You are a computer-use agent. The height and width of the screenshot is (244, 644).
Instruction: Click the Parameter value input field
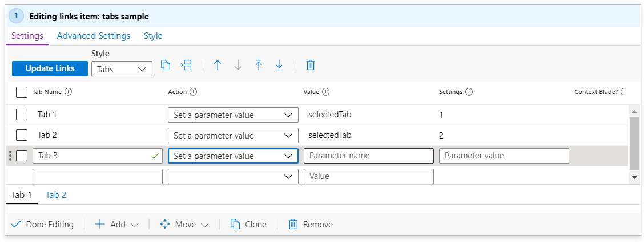point(504,156)
